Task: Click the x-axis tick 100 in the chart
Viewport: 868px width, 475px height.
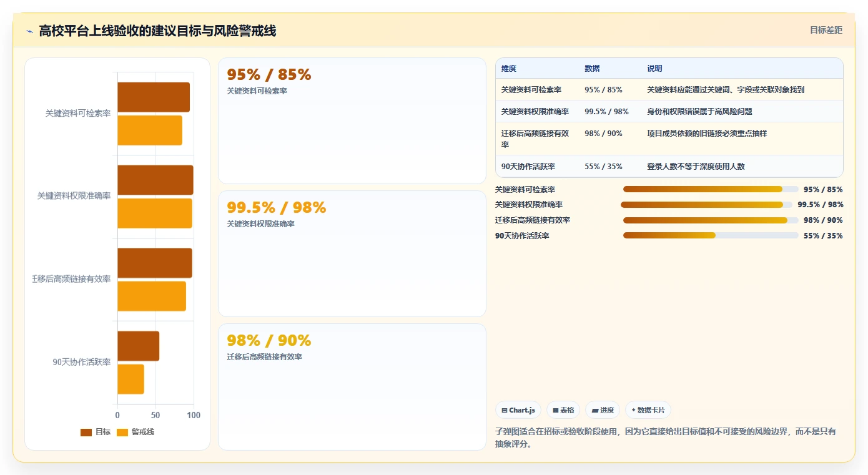Action: (x=194, y=415)
